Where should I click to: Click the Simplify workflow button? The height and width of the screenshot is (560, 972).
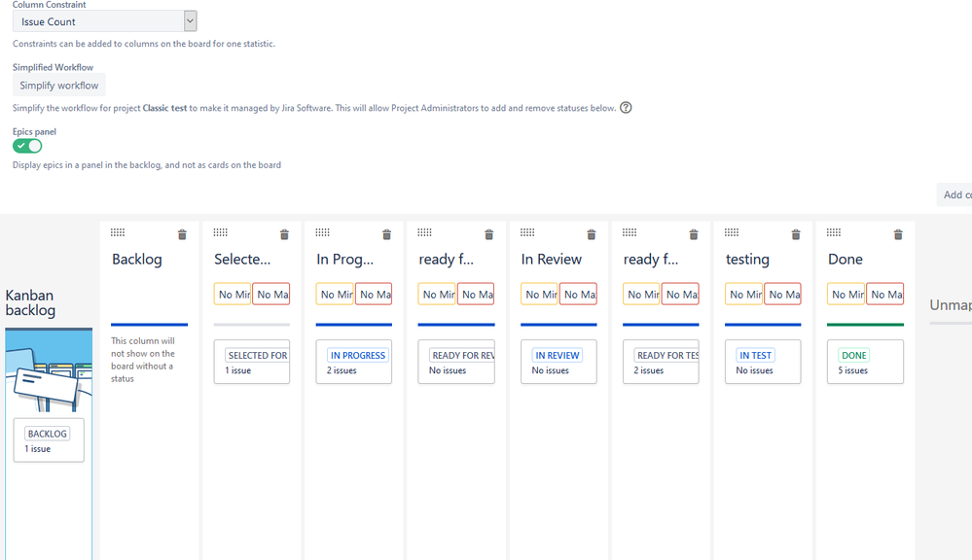coord(59,86)
